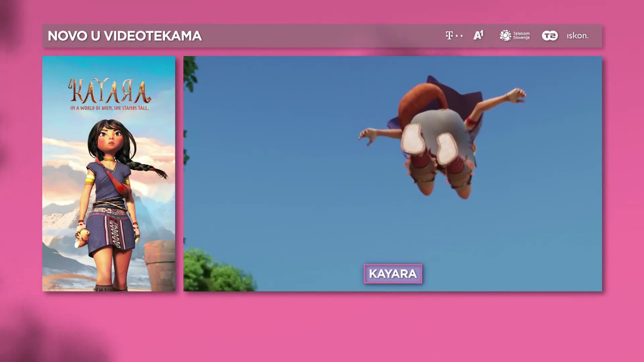The width and height of the screenshot is (644, 362).
Task: Toggle the KAYARA title banner visibility
Action: pos(393,274)
